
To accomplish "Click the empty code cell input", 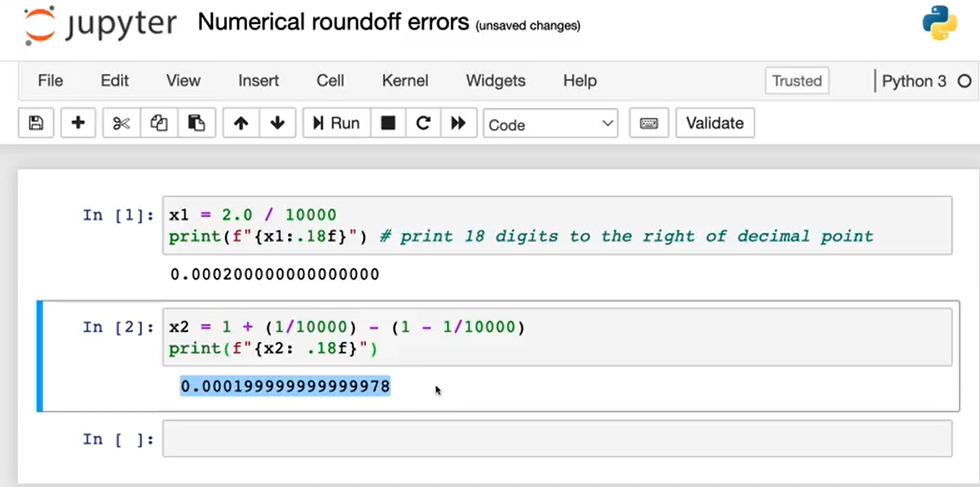I will (x=557, y=439).
